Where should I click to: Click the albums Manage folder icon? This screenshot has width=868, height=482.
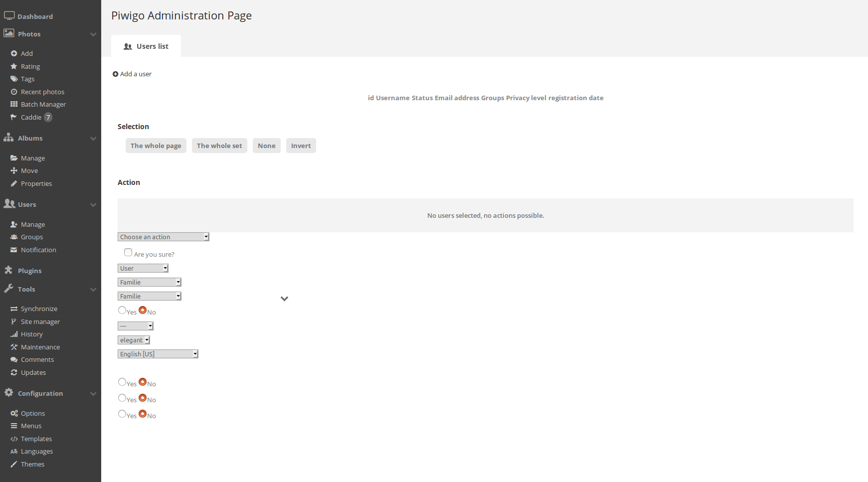(14, 158)
